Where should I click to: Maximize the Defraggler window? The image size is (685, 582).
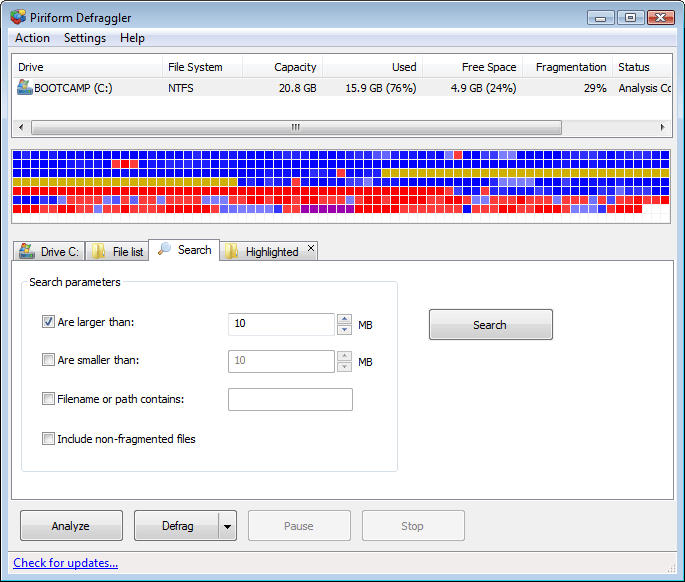[630, 18]
